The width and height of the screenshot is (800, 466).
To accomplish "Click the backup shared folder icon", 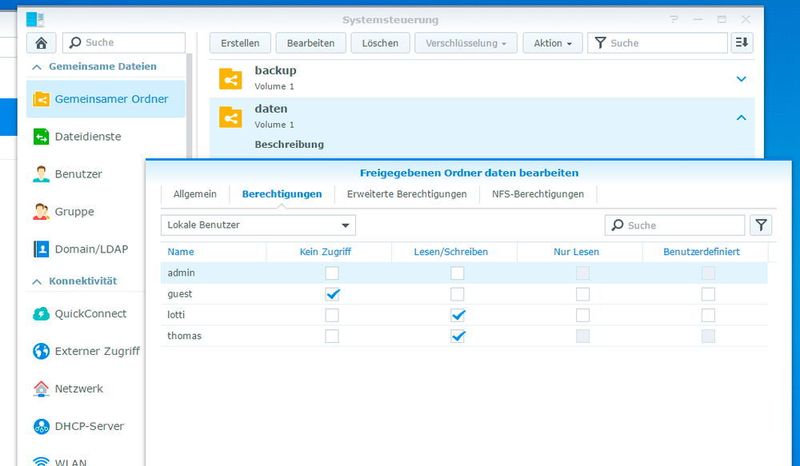I will [231, 79].
